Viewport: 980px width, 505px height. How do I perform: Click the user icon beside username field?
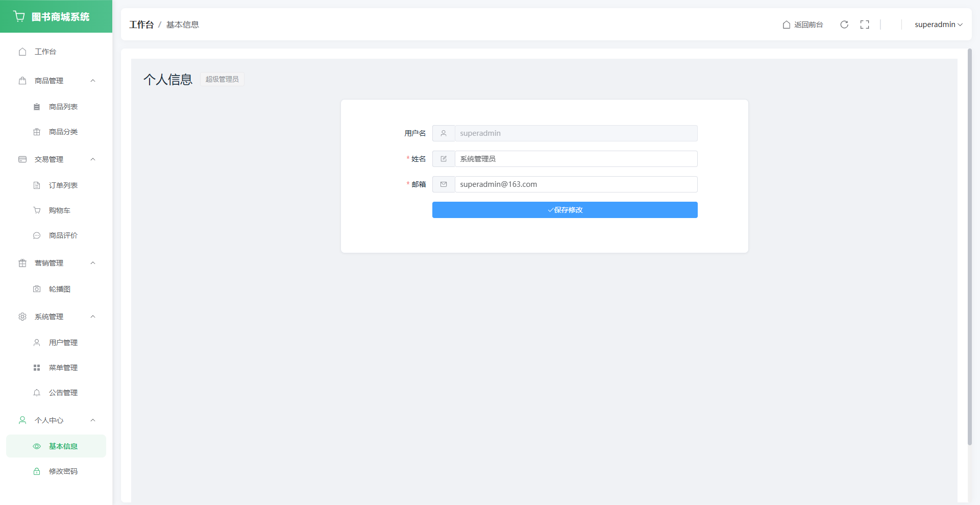(444, 133)
